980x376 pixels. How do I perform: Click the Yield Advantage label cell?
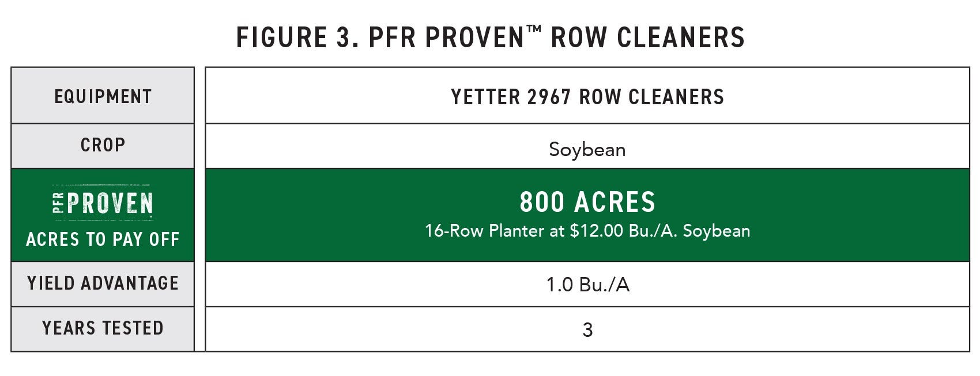tap(103, 284)
